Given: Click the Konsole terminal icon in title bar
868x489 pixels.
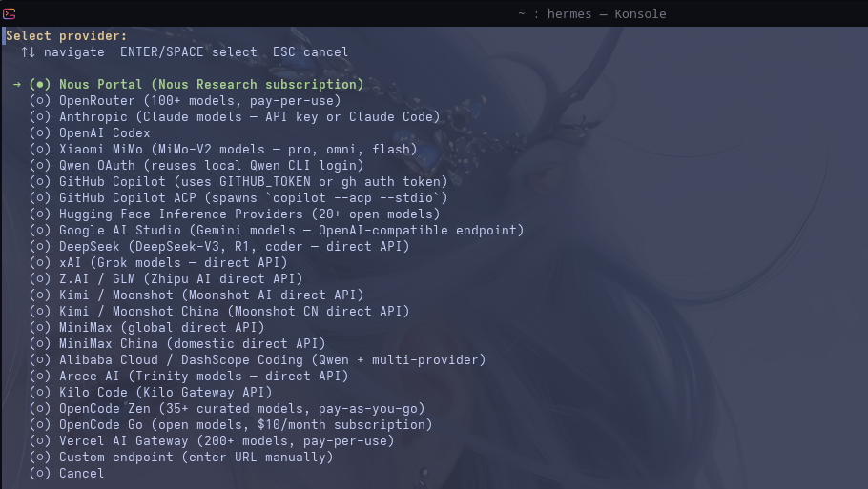Looking at the screenshot, I should (10, 13).
